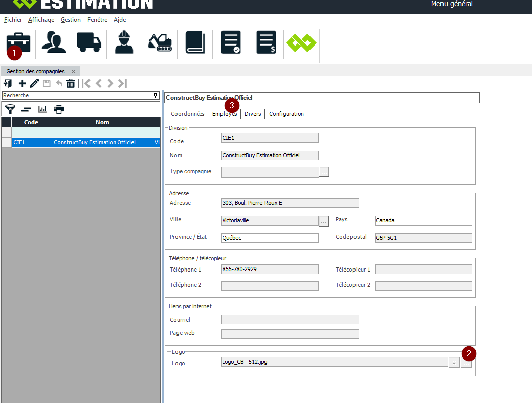
Task: Delete record with the trash icon
Action: tap(71, 83)
